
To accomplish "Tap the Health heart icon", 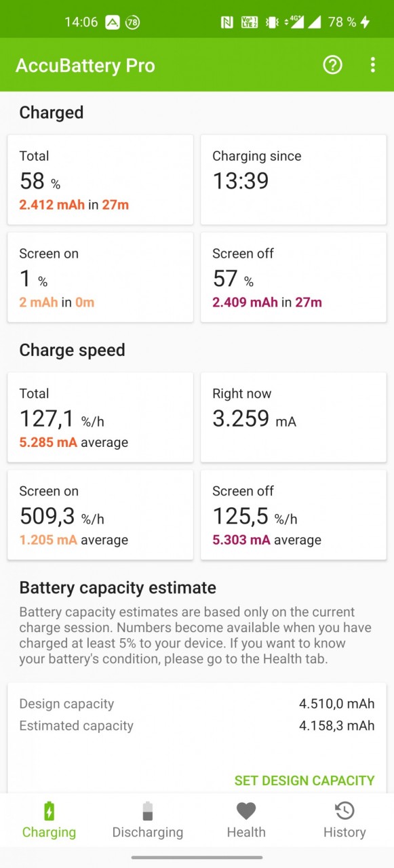I will tap(246, 810).
